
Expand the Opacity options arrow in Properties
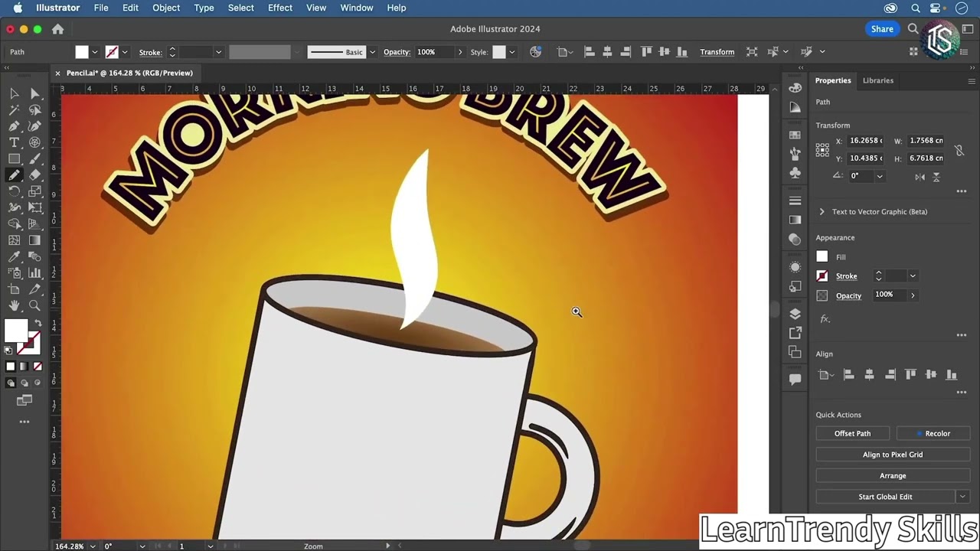click(913, 295)
